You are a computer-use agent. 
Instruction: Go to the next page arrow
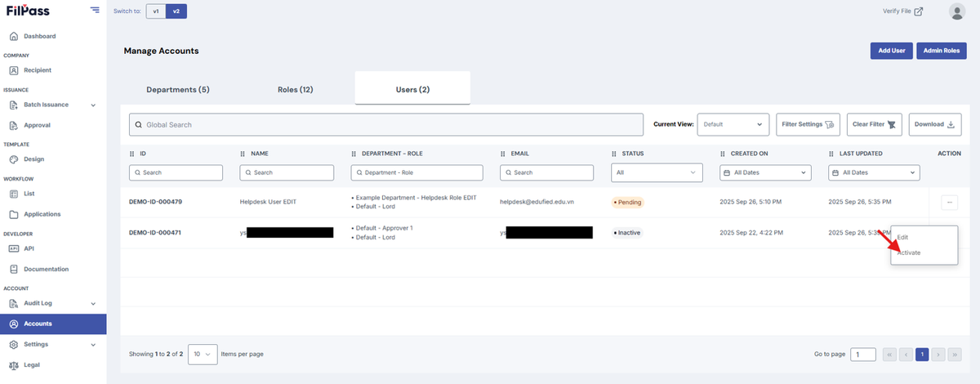[938, 355]
